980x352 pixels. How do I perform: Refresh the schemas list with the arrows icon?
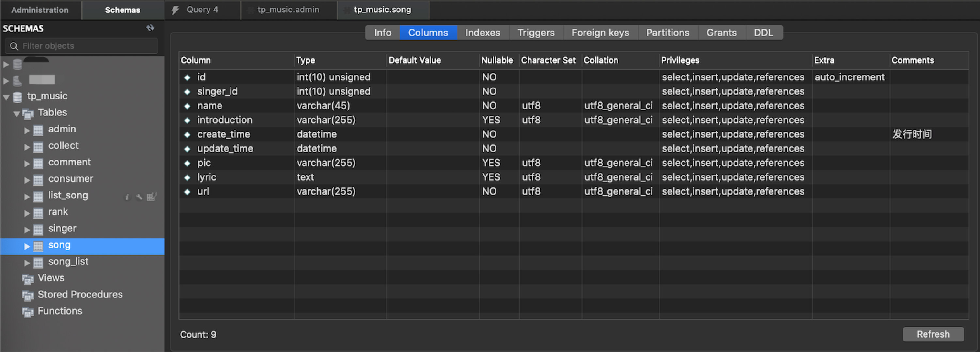tap(150, 28)
